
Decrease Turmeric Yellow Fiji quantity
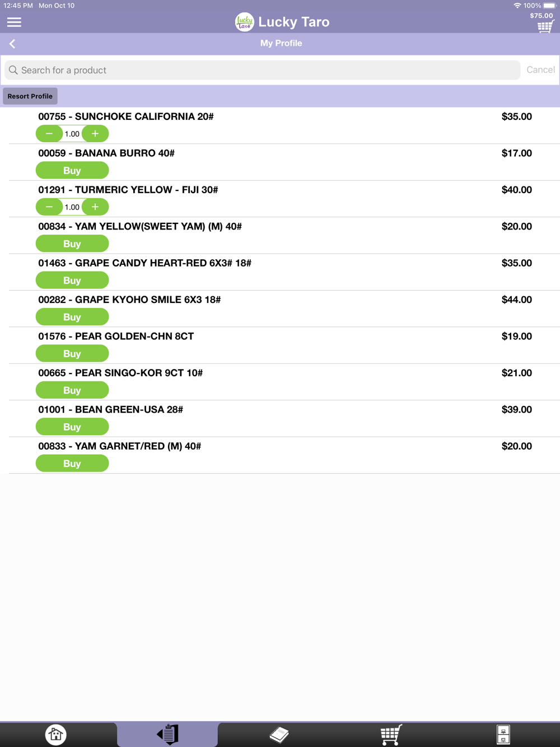click(x=49, y=207)
